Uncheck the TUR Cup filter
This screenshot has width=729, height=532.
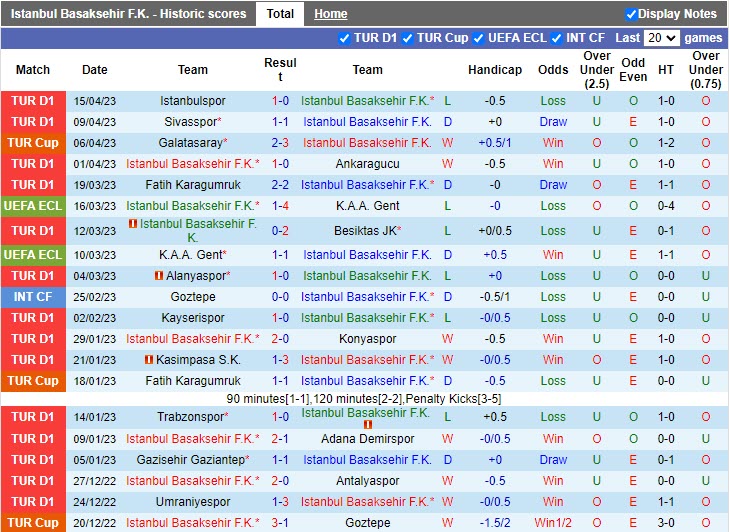407,38
